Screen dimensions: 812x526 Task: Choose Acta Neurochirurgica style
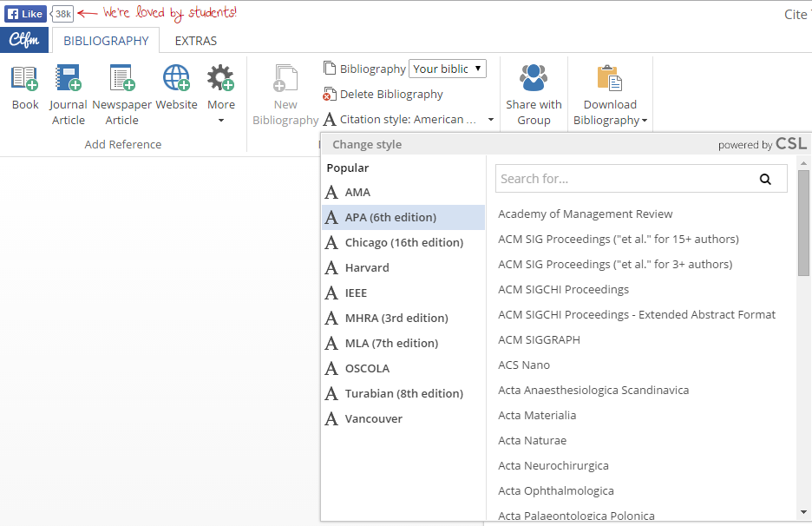553,466
